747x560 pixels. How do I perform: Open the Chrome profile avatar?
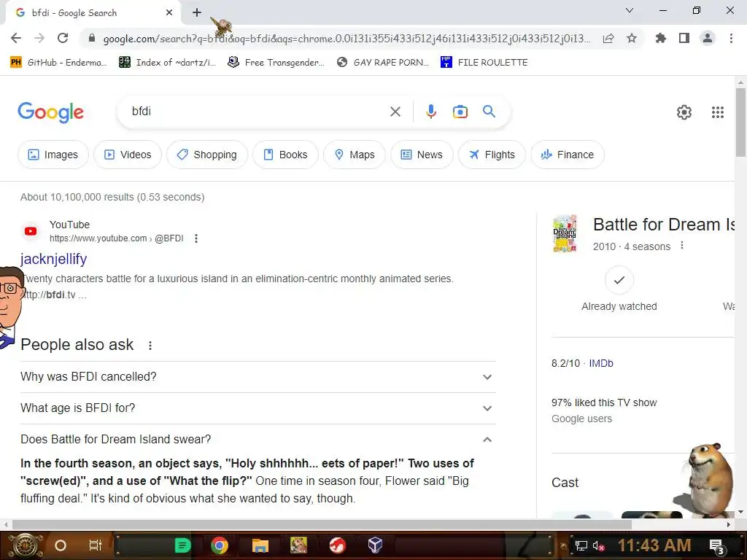point(708,38)
